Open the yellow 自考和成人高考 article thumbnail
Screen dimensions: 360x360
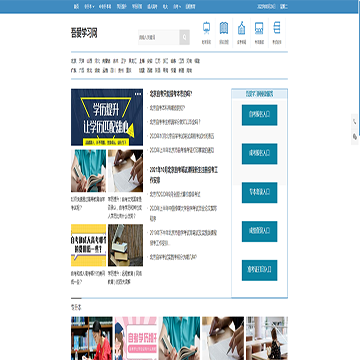click(x=89, y=245)
